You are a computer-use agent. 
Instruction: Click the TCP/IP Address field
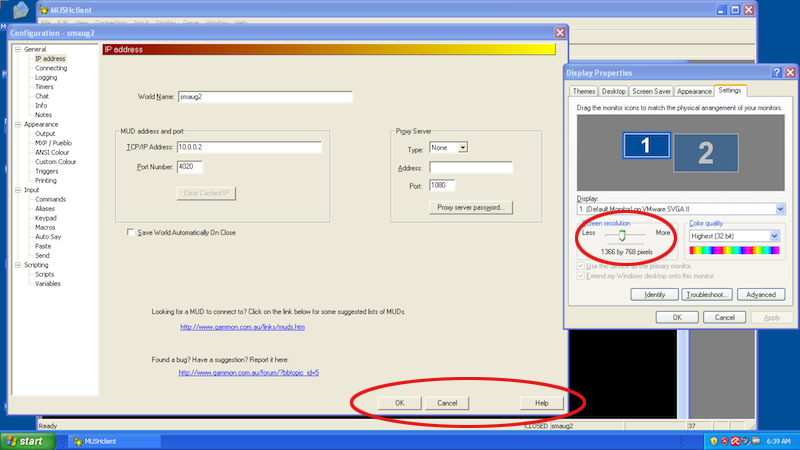coord(249,147)
